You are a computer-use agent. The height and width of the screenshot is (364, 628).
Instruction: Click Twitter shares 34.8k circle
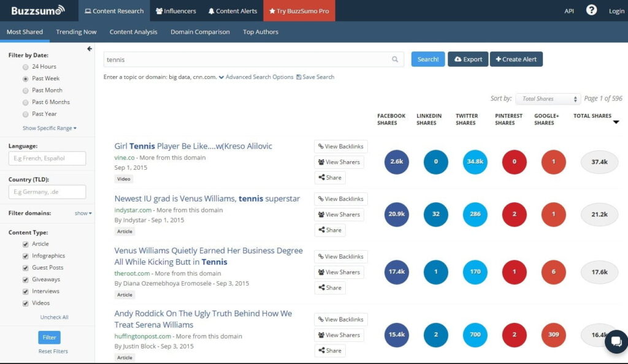click(x=475, y=162)
